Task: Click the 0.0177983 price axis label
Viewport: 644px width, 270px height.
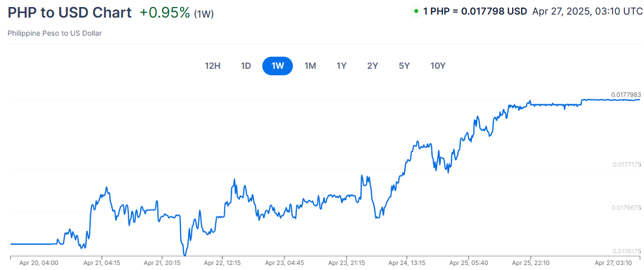Action: [626, 95]
